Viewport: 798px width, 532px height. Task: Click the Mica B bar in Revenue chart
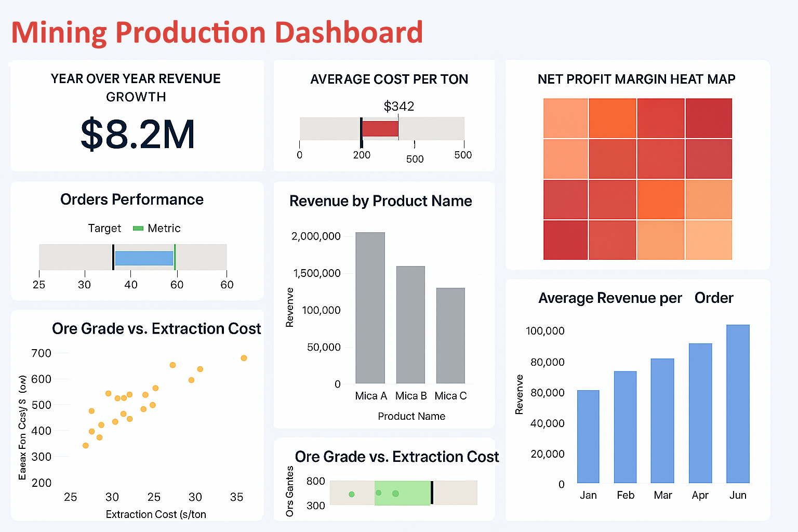click(x=410, y=325)
